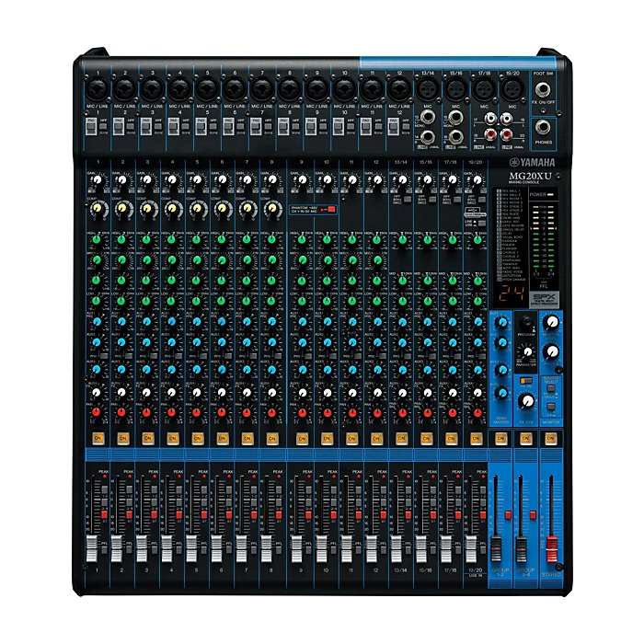The image size is (644, 644).
Task: Click the SPX effect processor badge
Action: coord(544,299)
